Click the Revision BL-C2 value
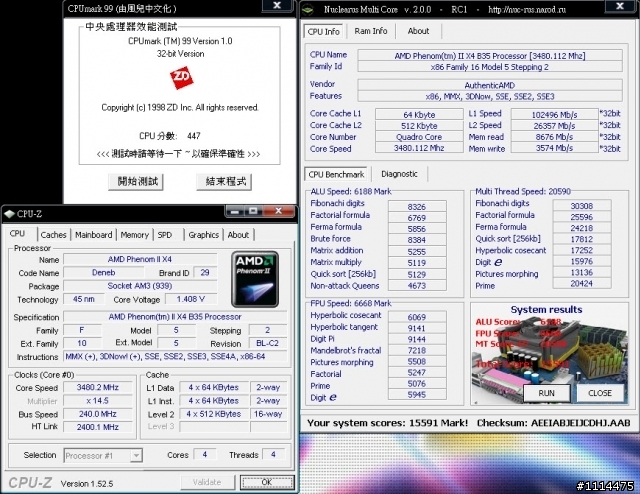 coord(267,343)
